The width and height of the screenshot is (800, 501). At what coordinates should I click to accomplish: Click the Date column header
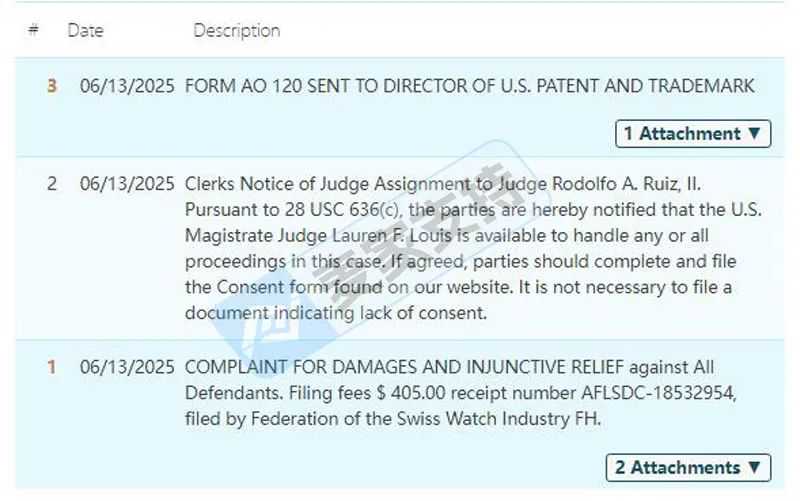(85, 31)
